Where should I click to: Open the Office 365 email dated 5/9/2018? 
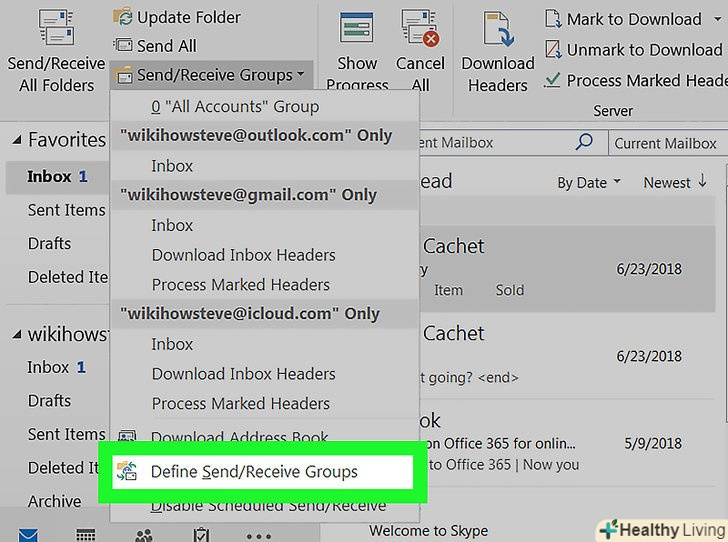[567, 443]
